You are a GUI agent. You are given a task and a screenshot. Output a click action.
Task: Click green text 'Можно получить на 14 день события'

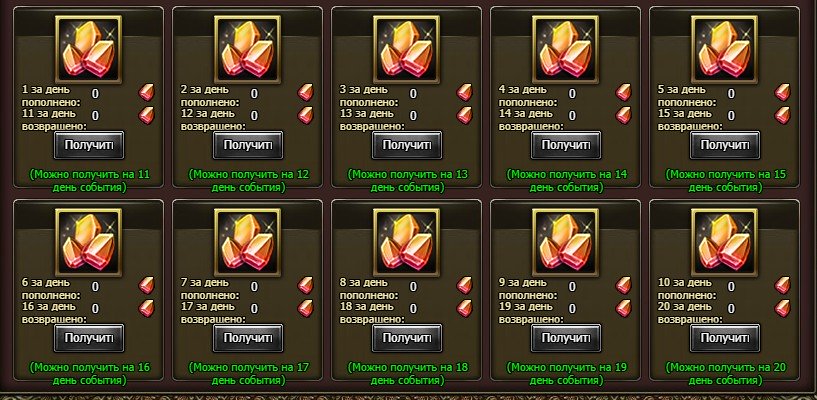tap(566, 181)
